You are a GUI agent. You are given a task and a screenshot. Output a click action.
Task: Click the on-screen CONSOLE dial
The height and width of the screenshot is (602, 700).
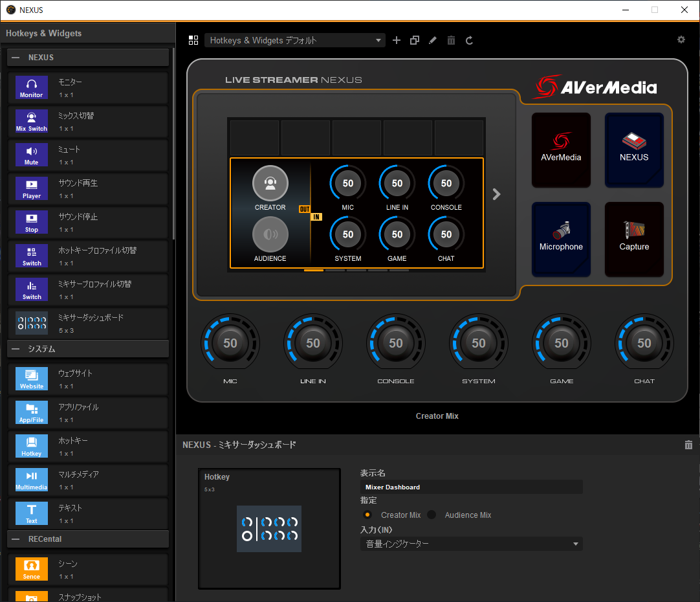(x=446, y=183)
